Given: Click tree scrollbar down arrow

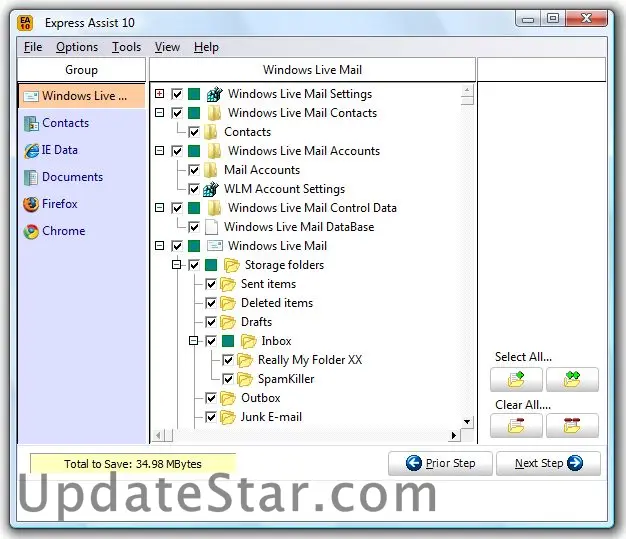Looking at the screenshot, I should coord(467,422).
